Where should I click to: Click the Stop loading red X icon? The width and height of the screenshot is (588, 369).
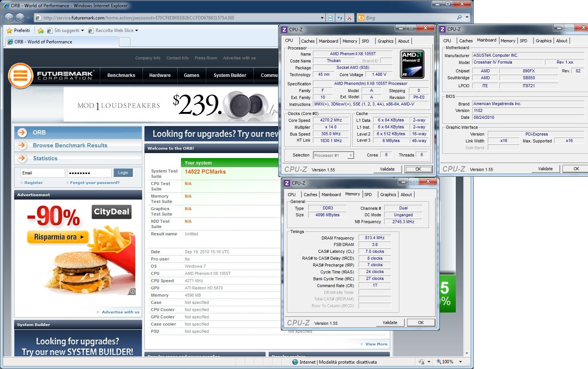(x=349, y=18)
